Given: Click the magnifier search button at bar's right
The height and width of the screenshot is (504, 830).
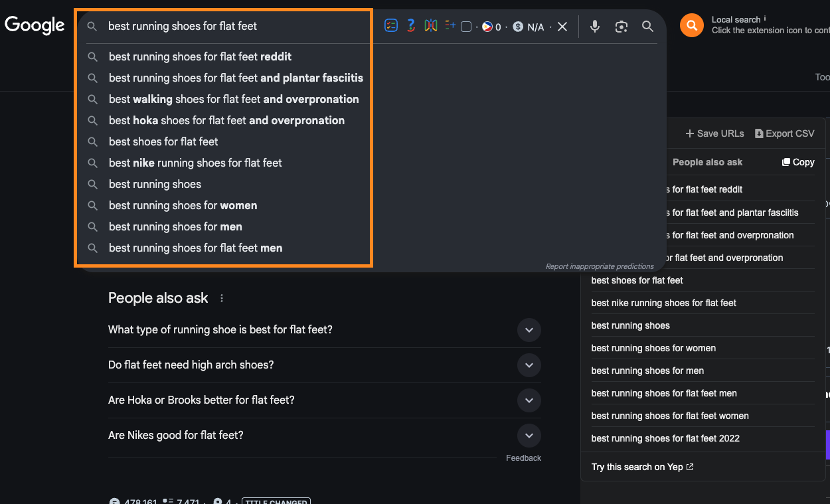Looking at the screenshot, I should coord(647,27).
